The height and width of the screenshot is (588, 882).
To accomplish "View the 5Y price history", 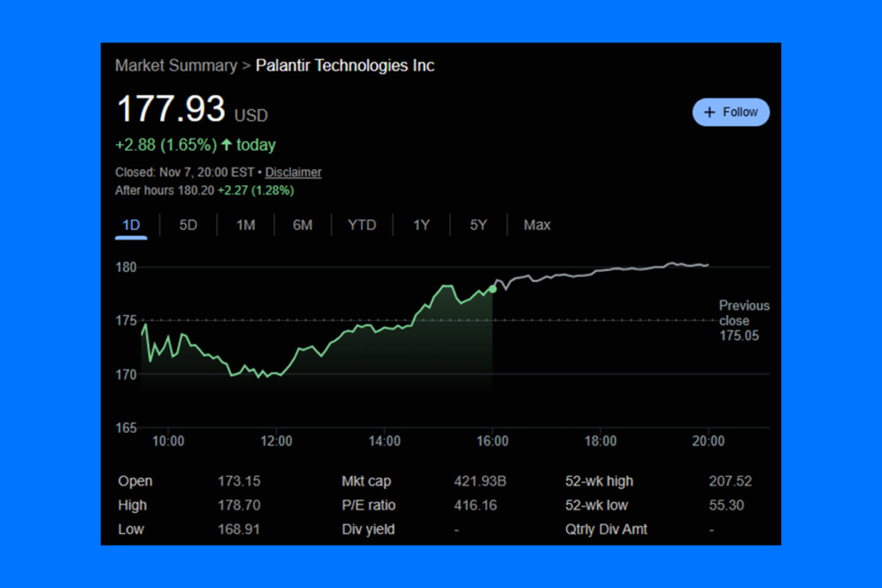I will 478,225.
